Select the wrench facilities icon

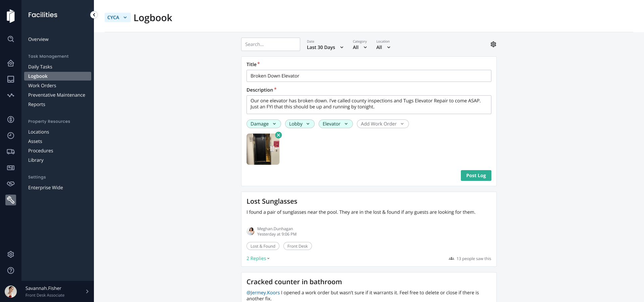tap(11, 200)
